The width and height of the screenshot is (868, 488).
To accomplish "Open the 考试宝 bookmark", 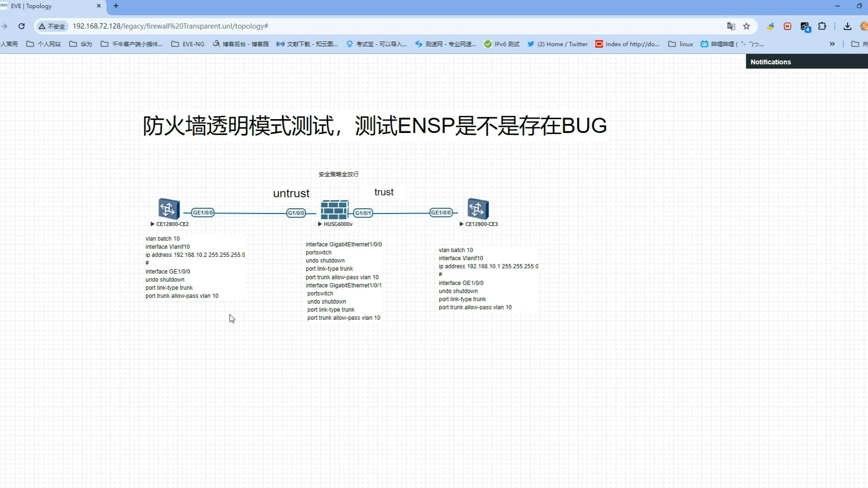I will point(377,44).
